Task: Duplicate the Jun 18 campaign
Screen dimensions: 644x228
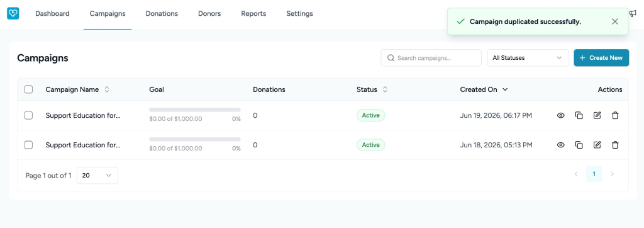Action: click(579, 145)
